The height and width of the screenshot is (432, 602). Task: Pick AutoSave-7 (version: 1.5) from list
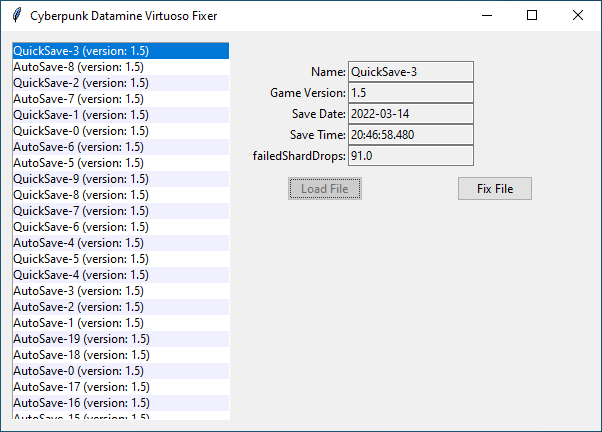point(121,99)
